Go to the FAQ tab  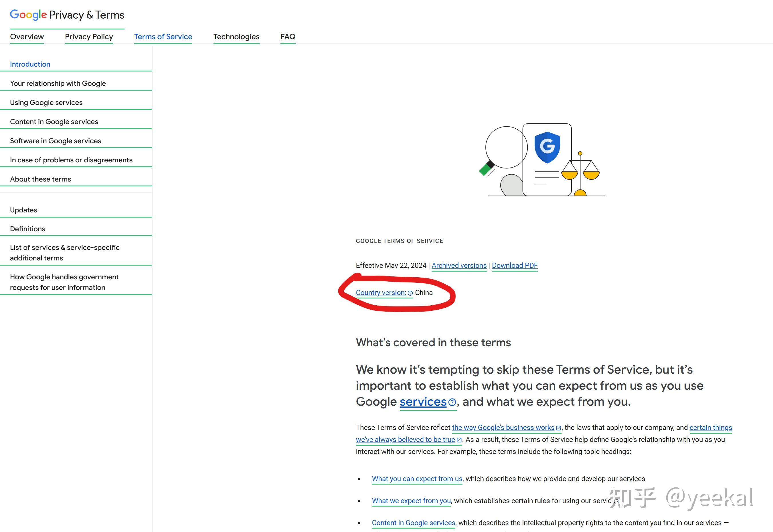point(288,37)
